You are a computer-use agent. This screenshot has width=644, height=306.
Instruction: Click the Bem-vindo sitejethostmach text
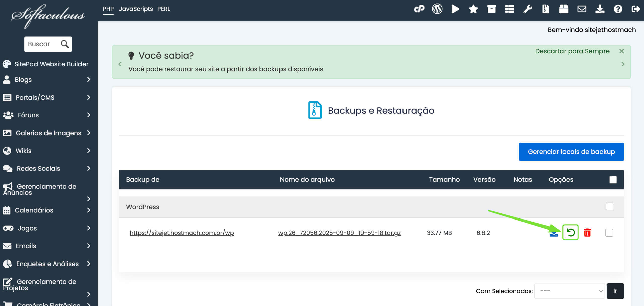click(592, 30)
